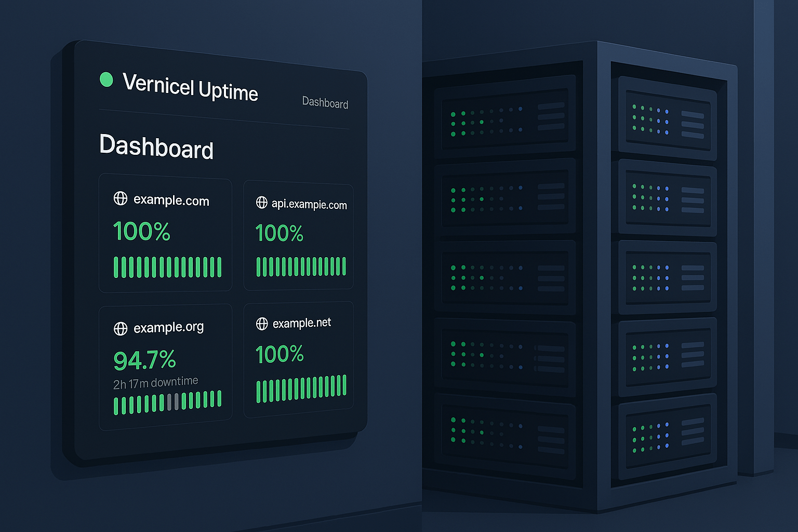
Task: Open the example.com domain label
Action: (x=171, y=201)
